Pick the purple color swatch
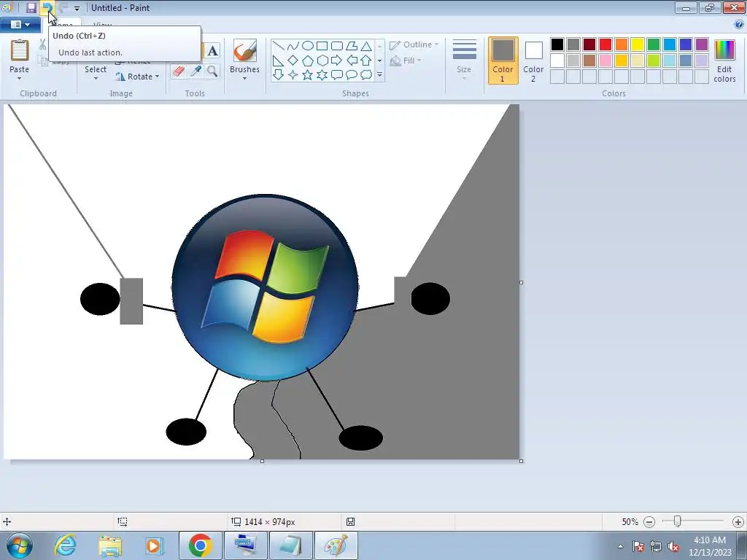This screenshot has height=560, width=747. pyautogui.click(x=701, y=44)
